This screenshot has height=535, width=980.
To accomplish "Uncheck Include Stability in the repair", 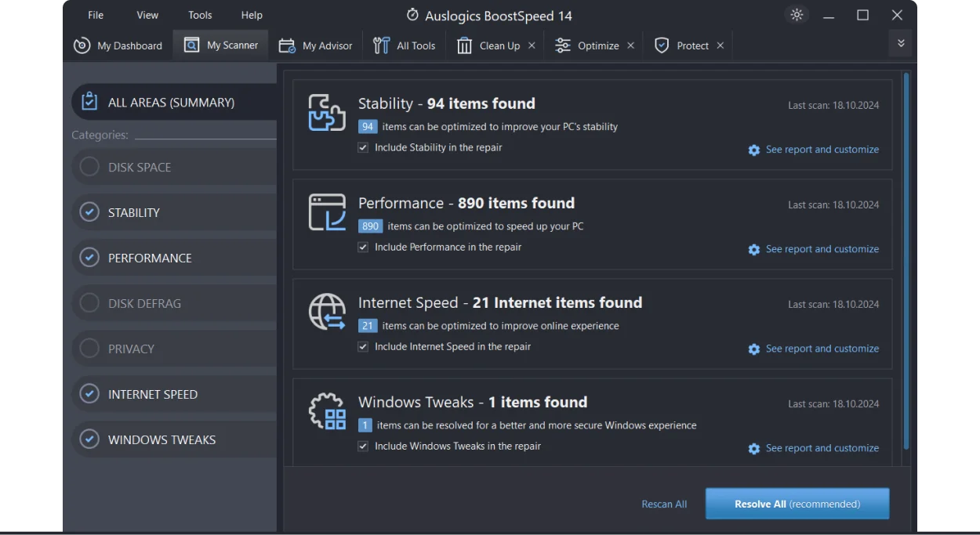I will [x=363, y=147].
